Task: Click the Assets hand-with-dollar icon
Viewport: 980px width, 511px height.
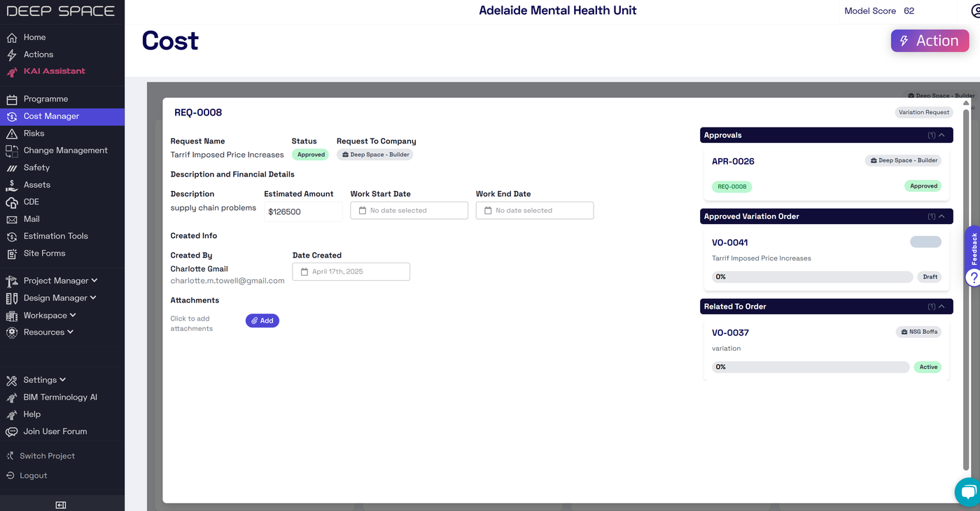Action: pyautogui.click(x=12, y=185)
